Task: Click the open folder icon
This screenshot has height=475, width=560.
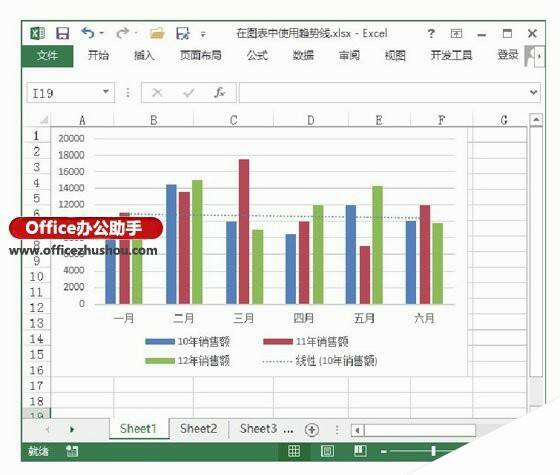Action: tap(157, 33)
